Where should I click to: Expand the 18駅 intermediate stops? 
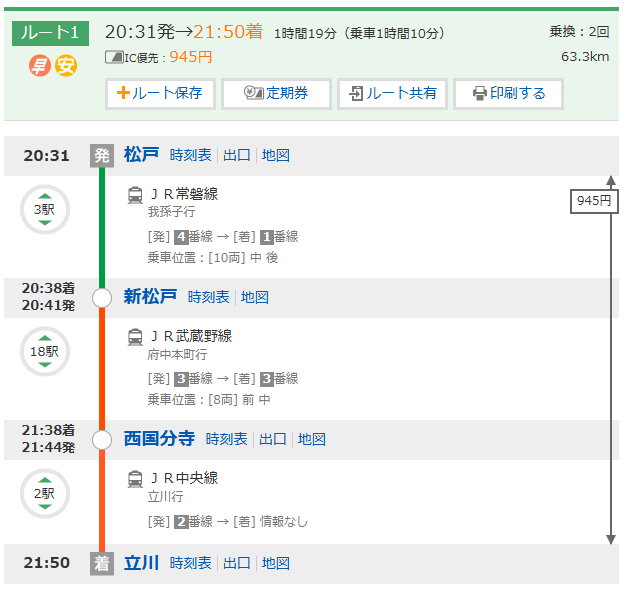(45, 352)
